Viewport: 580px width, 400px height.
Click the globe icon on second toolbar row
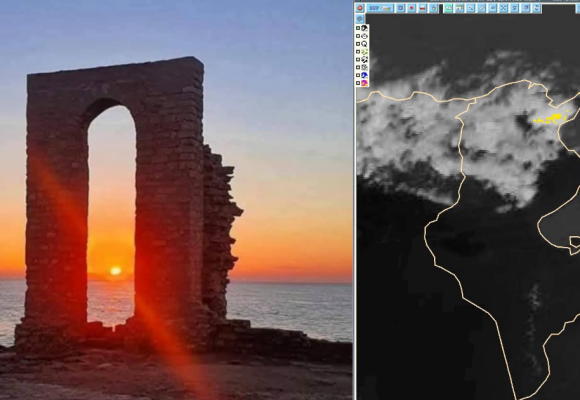point(360,19)
